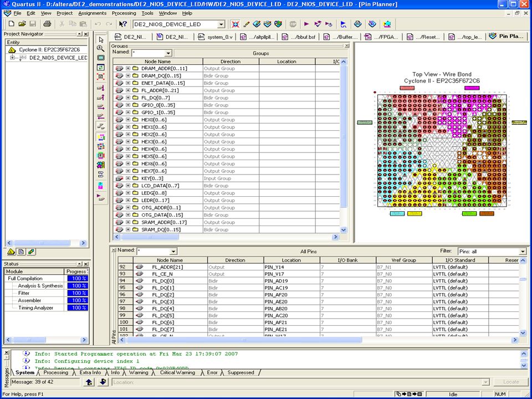Screen dimensions: 532x399
Task: Click the Node Name header in Groups list
Action: [158, 62]
